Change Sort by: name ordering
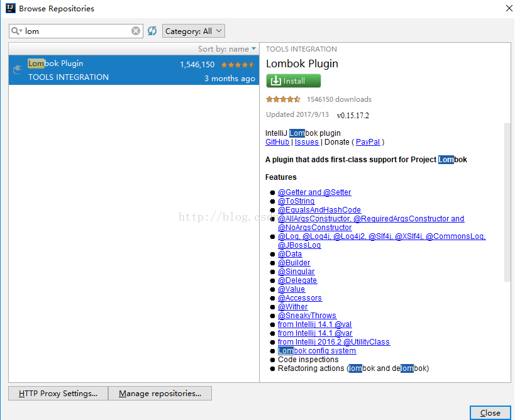The width and height of the screenshot is (515, 420). 226,49
